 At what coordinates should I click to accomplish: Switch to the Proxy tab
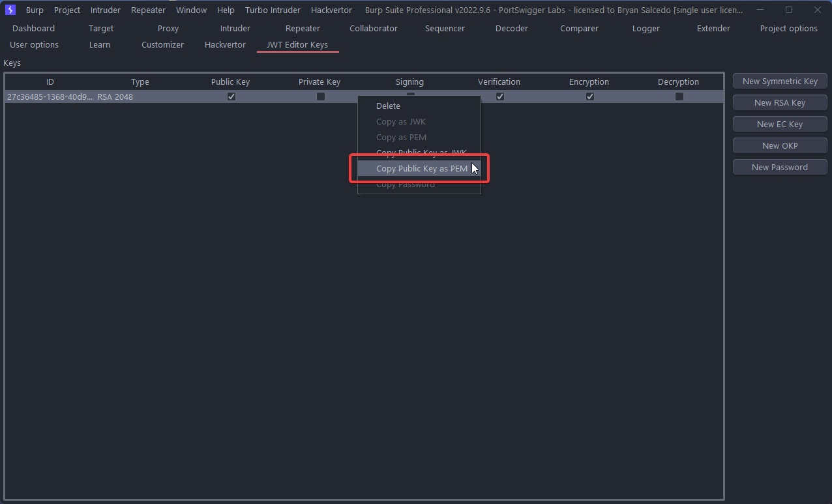click(168, 28)
